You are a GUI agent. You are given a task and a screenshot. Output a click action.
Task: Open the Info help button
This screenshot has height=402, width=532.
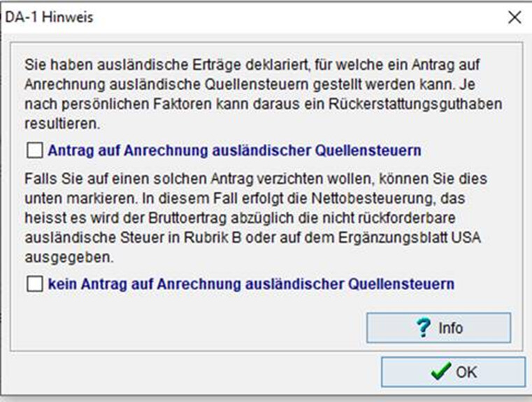pos(438,328)
